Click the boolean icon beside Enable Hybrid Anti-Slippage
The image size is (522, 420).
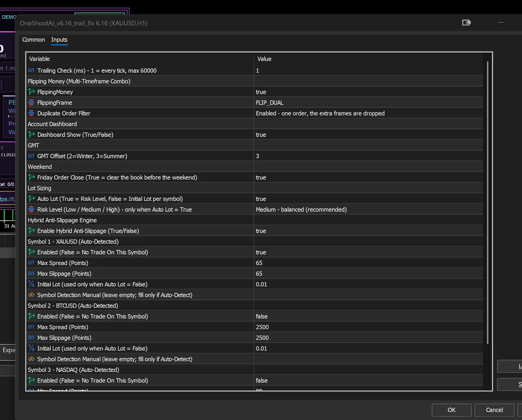click(x=31, y=231)
